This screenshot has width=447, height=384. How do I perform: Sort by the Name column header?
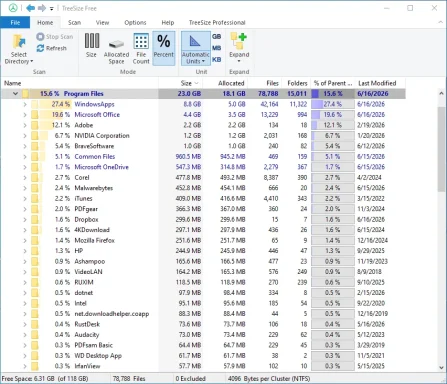80,83
